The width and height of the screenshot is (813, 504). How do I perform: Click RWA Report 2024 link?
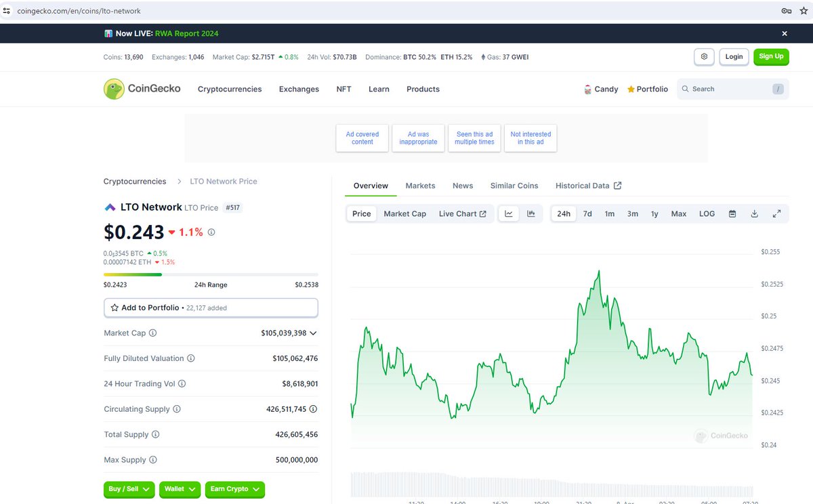pyautogui.click(x=186, y=33)
